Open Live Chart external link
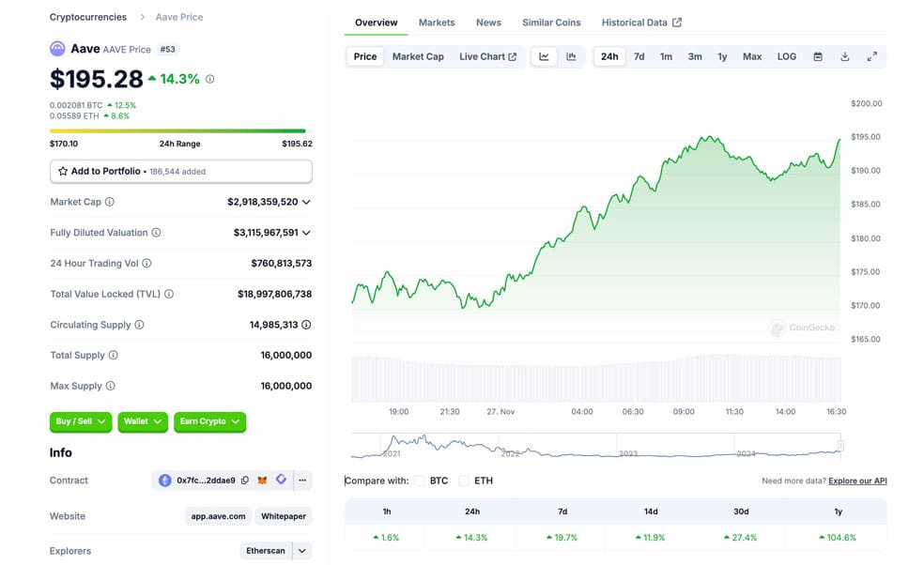Screen dimensions: 924x565 [x=488, y=56]
